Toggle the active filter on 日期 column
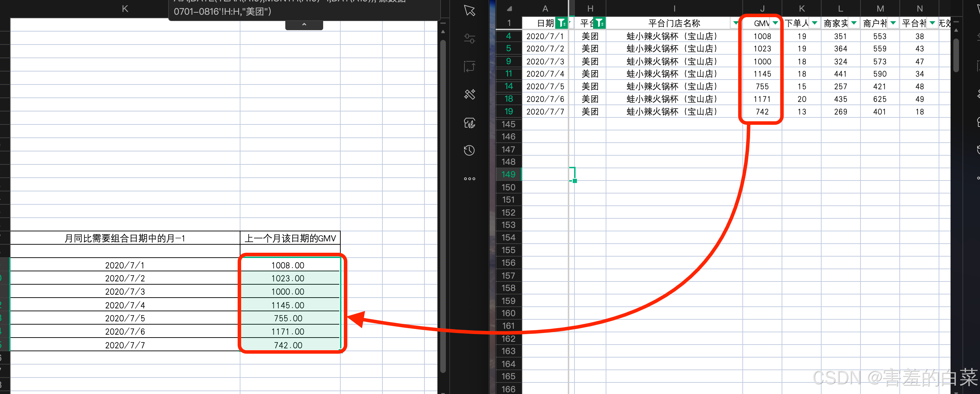This screenshot has height=394, width=980. point(561,23)
